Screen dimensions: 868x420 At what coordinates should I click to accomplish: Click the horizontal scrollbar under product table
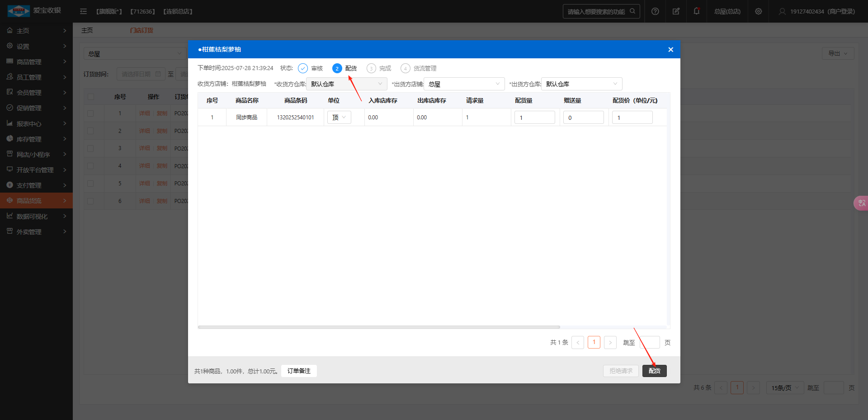tap(379, 327)
